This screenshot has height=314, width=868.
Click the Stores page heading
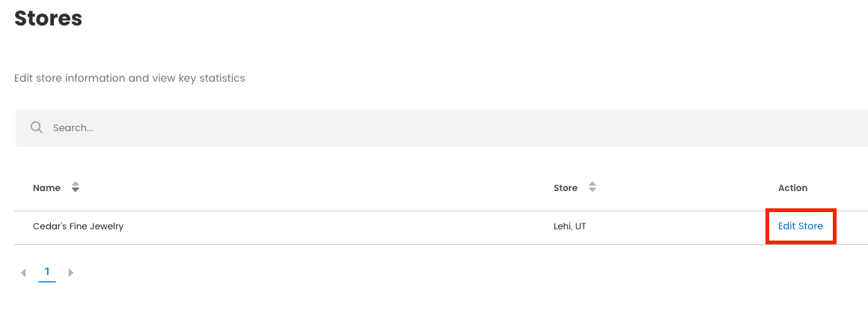tap(48, 19)
